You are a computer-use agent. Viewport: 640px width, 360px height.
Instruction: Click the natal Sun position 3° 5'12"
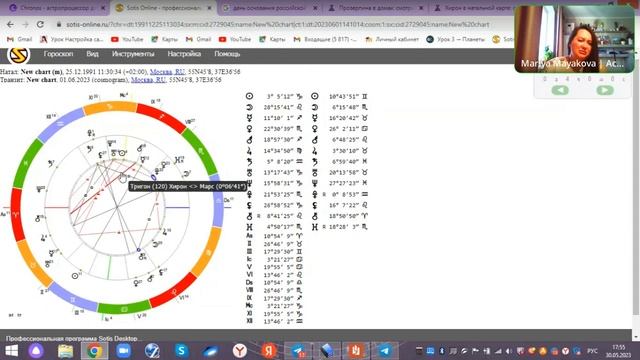280,96
